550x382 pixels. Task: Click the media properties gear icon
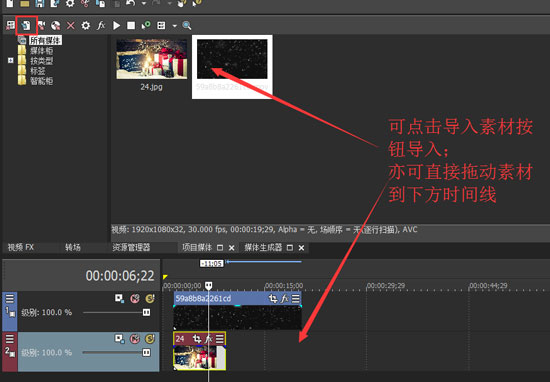(x=86, y=25)
